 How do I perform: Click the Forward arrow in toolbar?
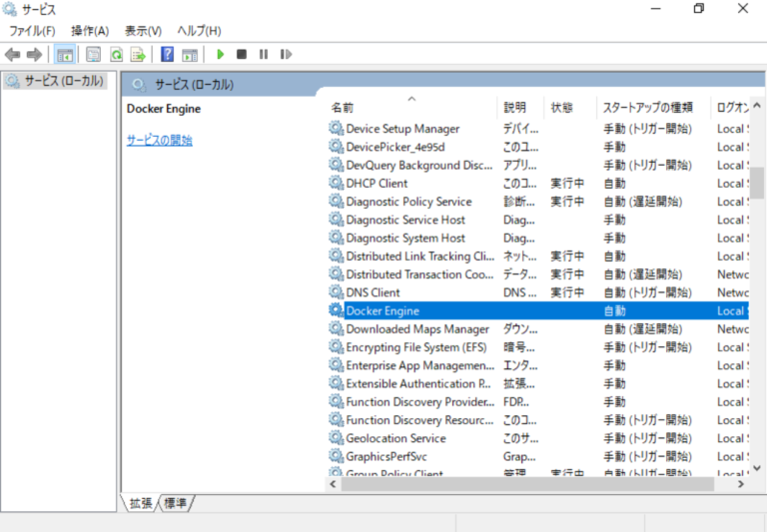(35, 54)
